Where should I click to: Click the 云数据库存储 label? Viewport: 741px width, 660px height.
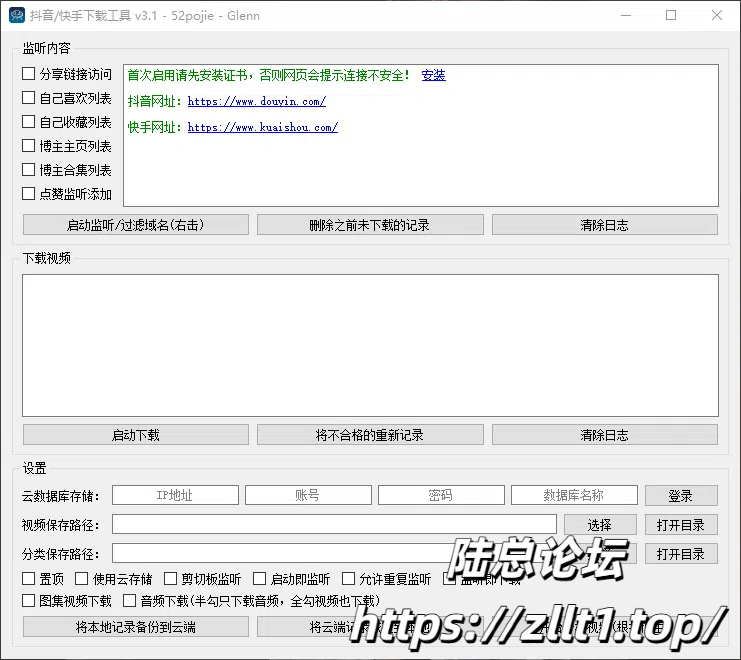point(61,496)
